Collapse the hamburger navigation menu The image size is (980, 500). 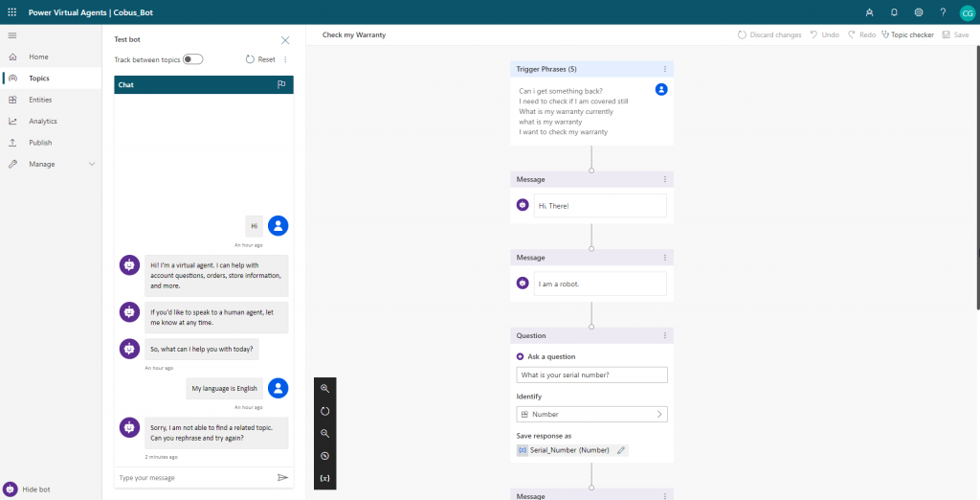coord(11,35)
